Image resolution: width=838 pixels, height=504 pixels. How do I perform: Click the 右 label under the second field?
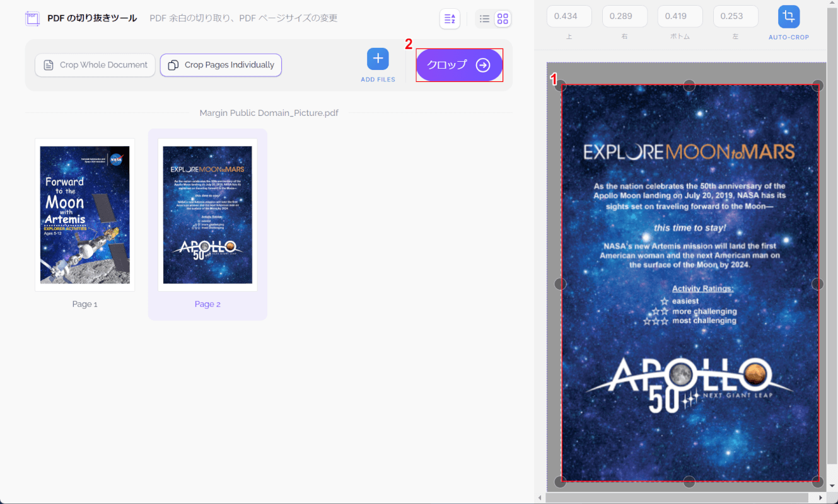625,37
